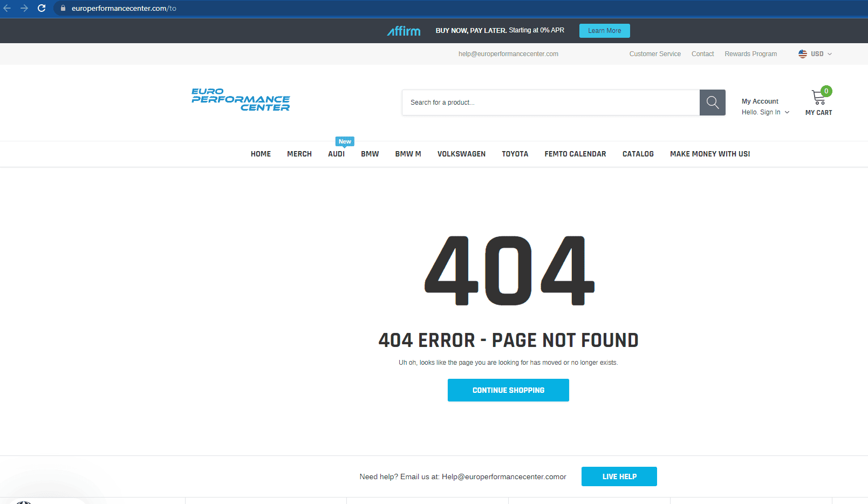
Task: Click the BUY NOW, PAY LATER text
Action: point(471,31)
